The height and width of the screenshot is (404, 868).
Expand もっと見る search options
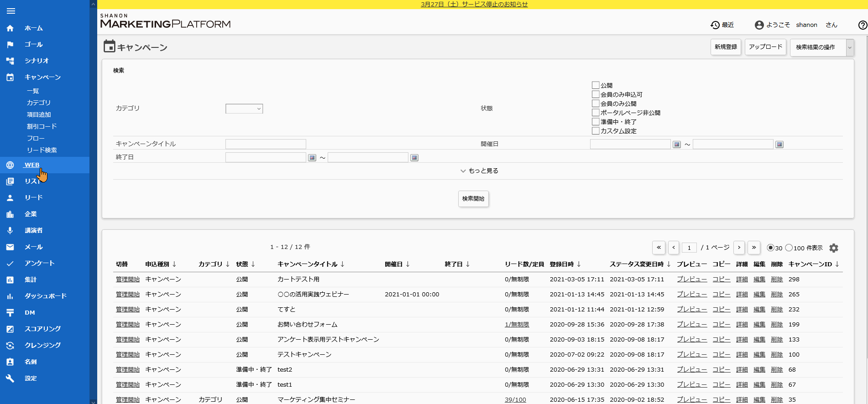click(479, 171)
